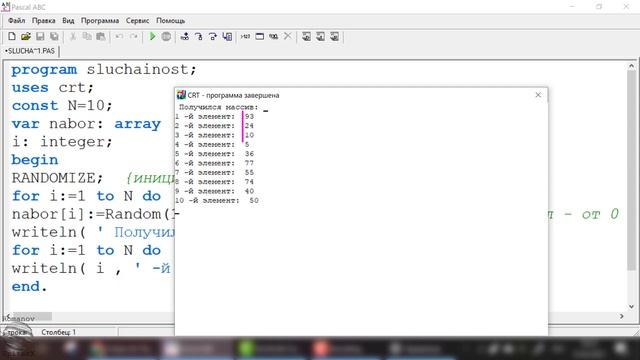
Task: Open the Вид menu
Action: [68, 20]
